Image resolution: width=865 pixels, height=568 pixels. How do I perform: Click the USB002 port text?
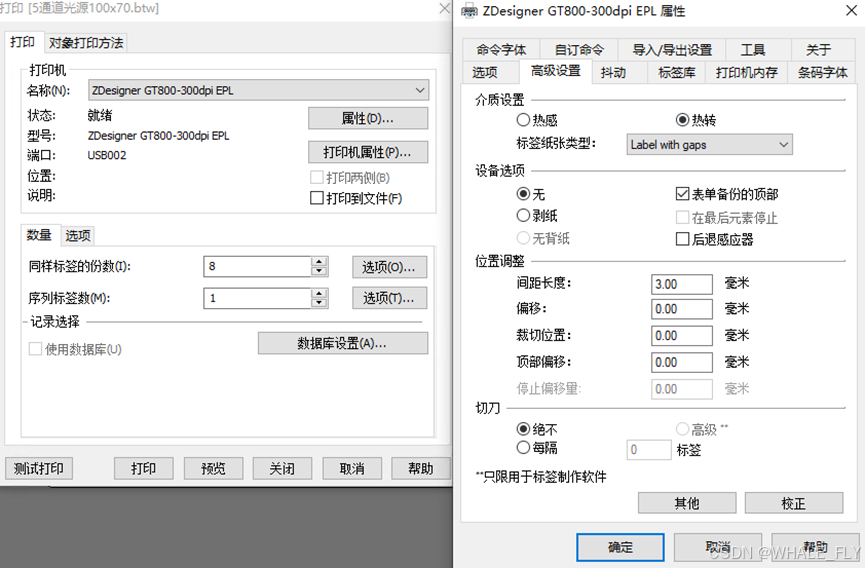pyautogui.click(x=107, y=156)
